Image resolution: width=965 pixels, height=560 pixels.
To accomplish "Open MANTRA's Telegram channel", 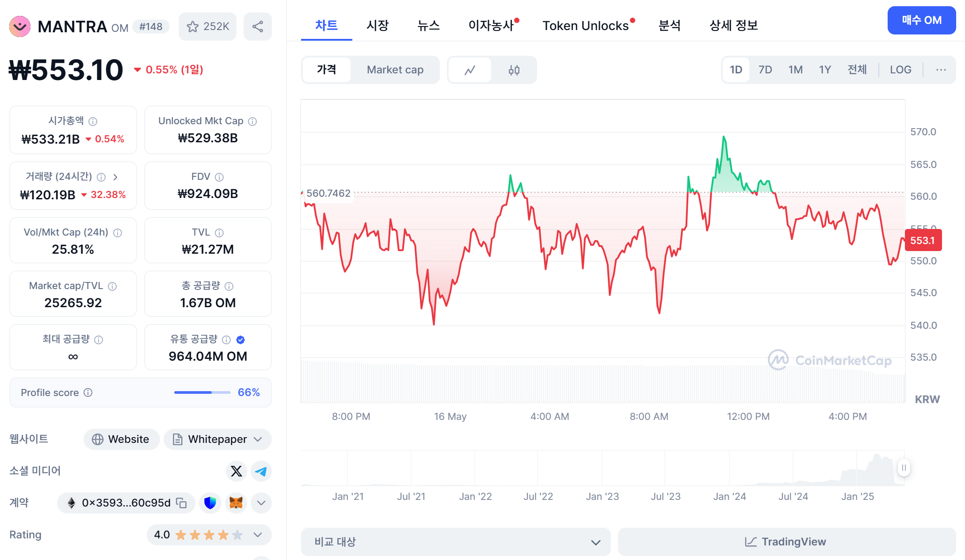I will pos(261,471).
